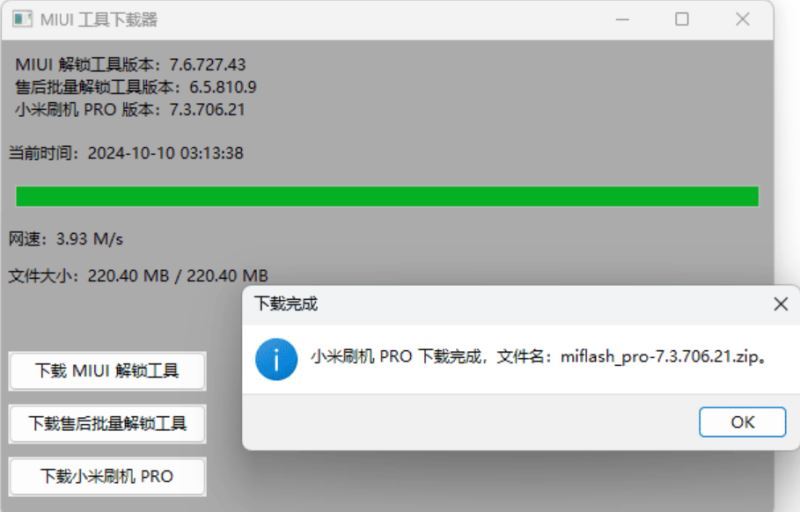The image size is (800, 512).
Task: Close the MIUI 工具下载器 main window
Action: pyautogui.click(x=742, y=19)
